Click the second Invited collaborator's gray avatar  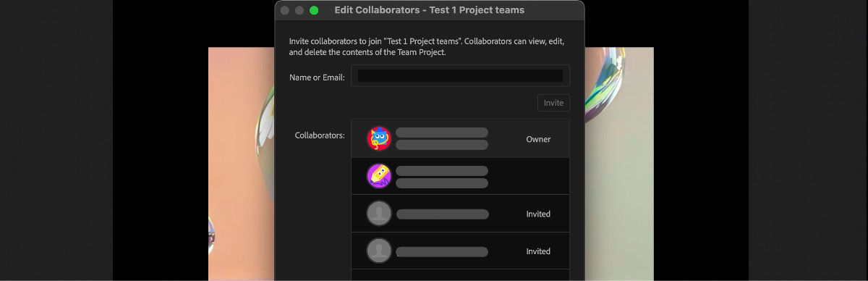point(379,251)
